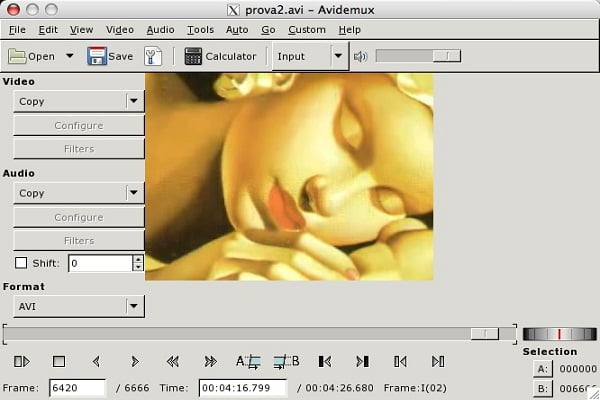Screen dimensions: 600x400
Task: Open the Input audio device dropdown
Action: pos(310,56)
